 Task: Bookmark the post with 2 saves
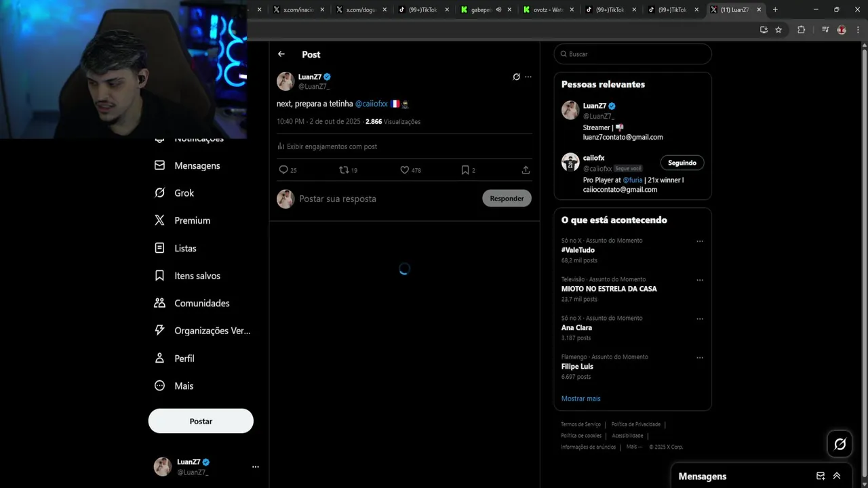click(x=468, y=170)
